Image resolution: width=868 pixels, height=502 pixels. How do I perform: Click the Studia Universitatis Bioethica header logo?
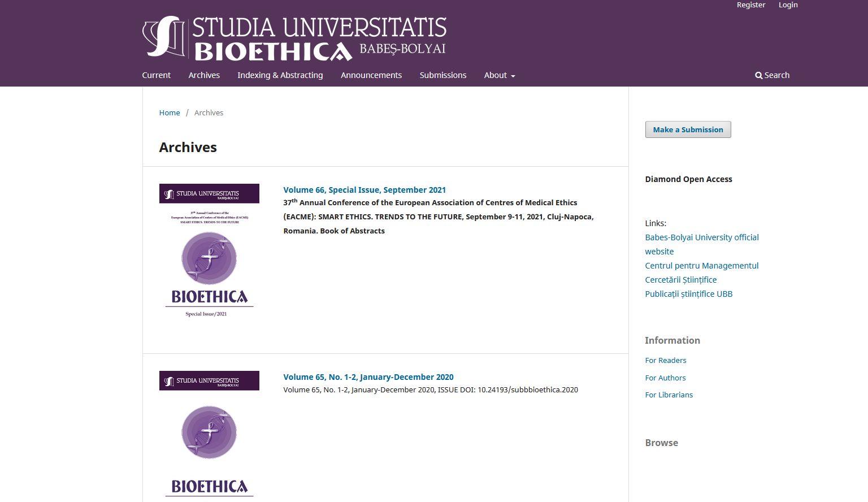coord(294,39)
